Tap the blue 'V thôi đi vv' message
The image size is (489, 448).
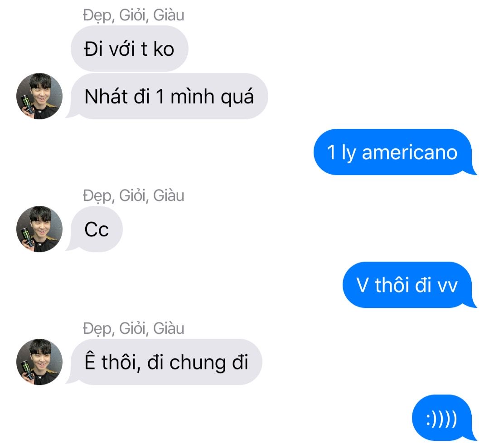[x=410, y=285]
